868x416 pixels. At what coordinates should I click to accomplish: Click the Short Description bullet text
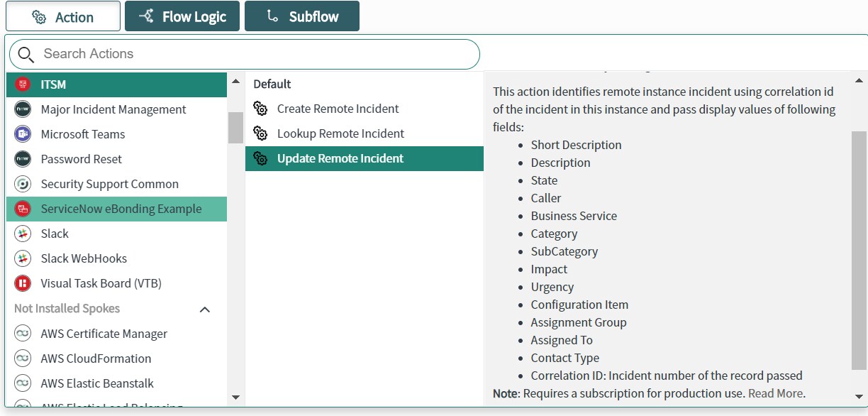pyautogui.click(x=576, y=145)
